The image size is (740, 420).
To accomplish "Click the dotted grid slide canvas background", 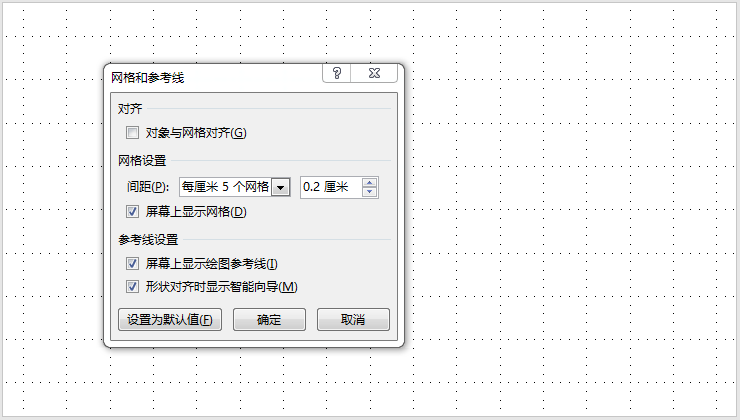I will 566,212.
